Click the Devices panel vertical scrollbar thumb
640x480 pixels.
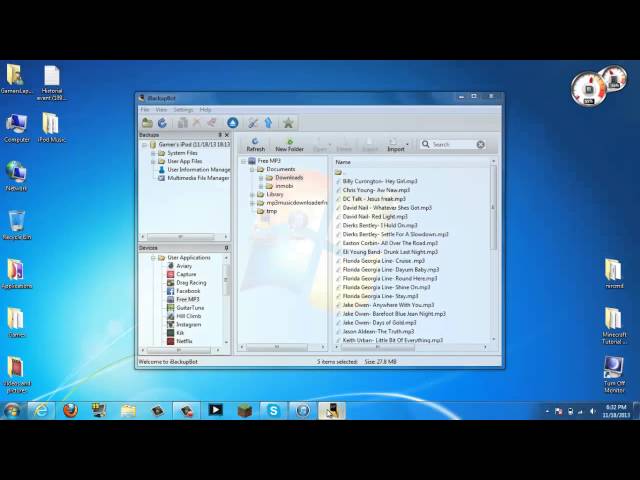click(x=226, y=279)
